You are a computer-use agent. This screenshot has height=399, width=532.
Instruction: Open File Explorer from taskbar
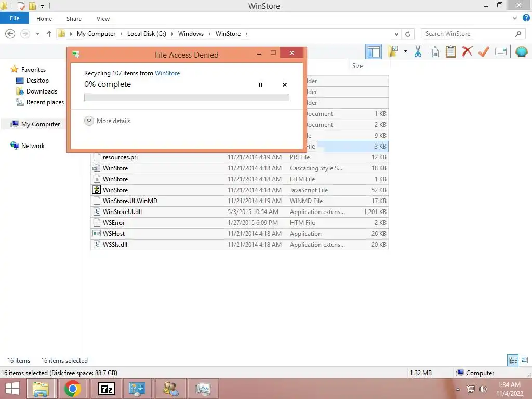click(x=41, y=389)
